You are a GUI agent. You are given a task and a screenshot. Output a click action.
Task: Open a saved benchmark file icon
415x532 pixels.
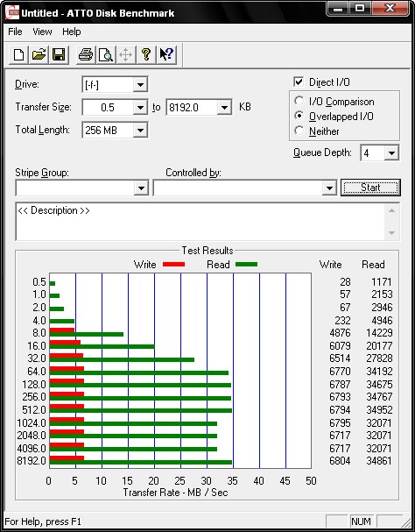(x=39, y=54)
